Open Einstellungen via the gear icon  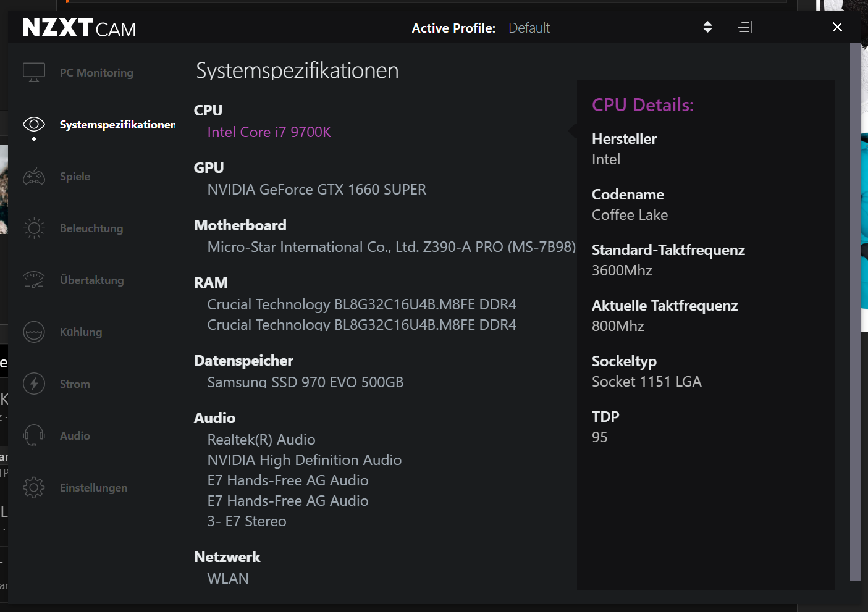pyautogui.click(x=34, y=487)
